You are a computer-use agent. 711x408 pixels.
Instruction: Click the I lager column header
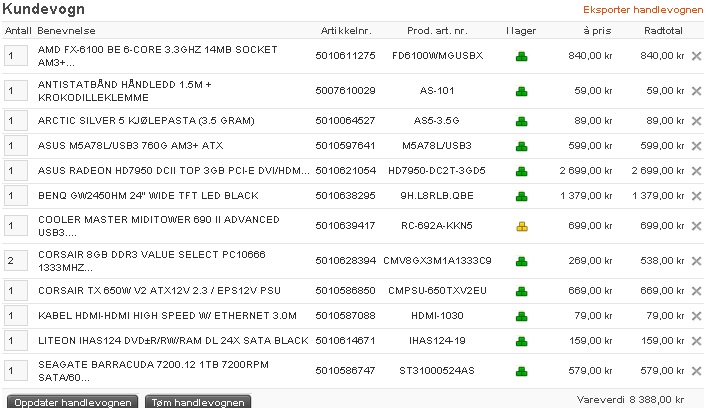pos(521,31)
